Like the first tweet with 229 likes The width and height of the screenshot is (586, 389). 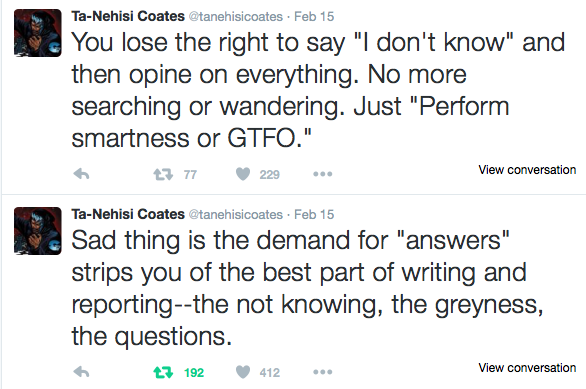click(x=243, y=174)
